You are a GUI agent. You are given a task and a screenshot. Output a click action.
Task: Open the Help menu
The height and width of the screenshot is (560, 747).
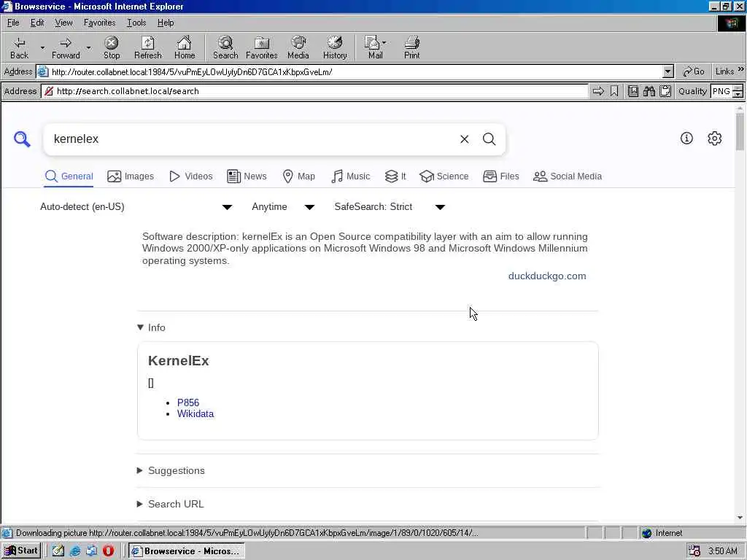point(166,23)
